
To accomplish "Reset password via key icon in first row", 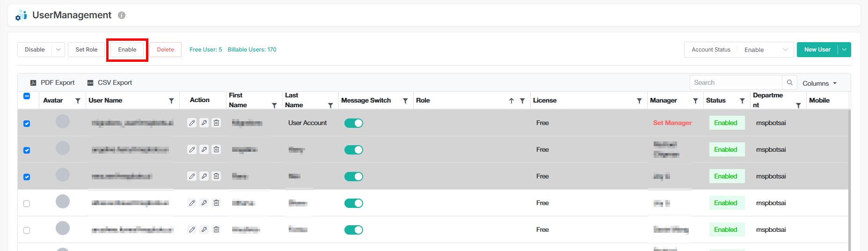I will coord(204,123).
